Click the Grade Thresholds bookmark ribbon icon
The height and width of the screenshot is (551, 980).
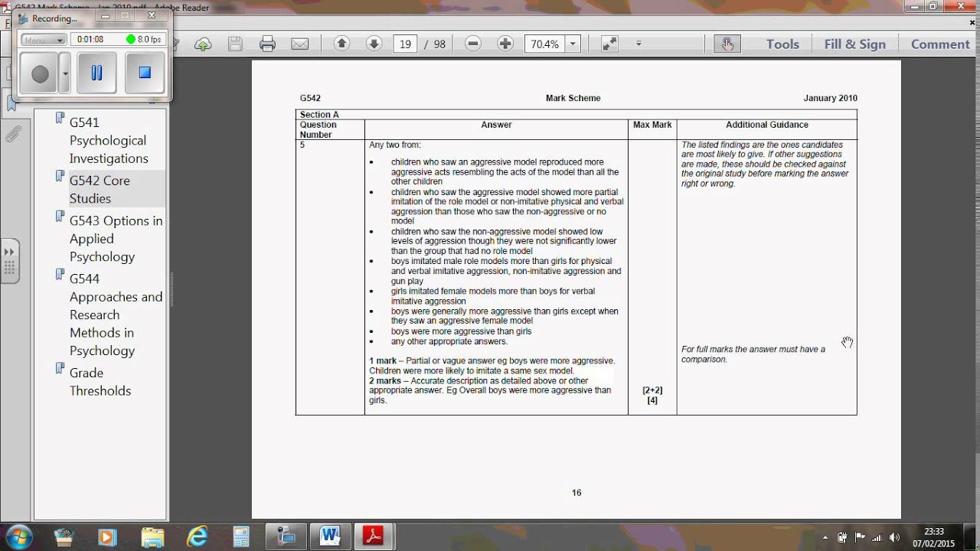coord(60,370)
